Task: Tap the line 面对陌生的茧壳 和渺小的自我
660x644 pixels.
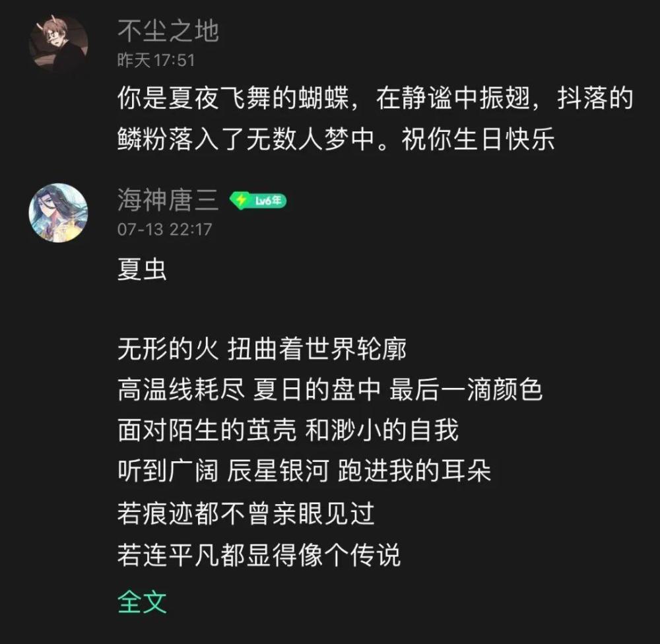Action: click(288, 430)
